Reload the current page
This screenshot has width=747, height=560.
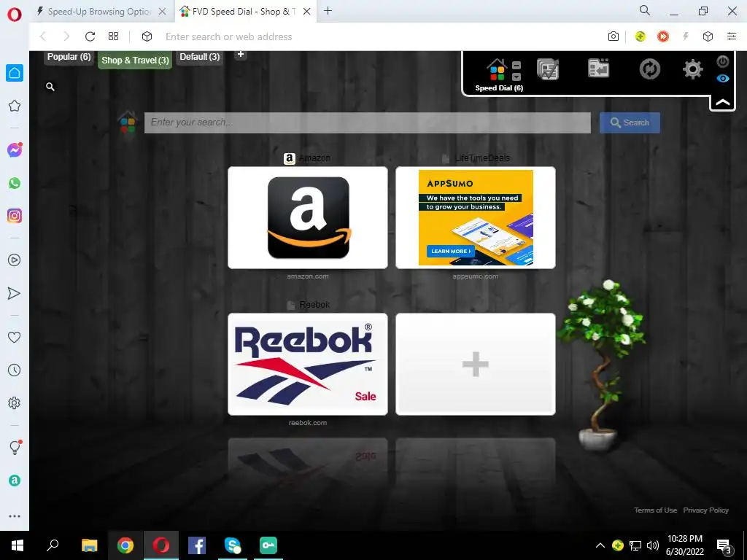(90, 36)
